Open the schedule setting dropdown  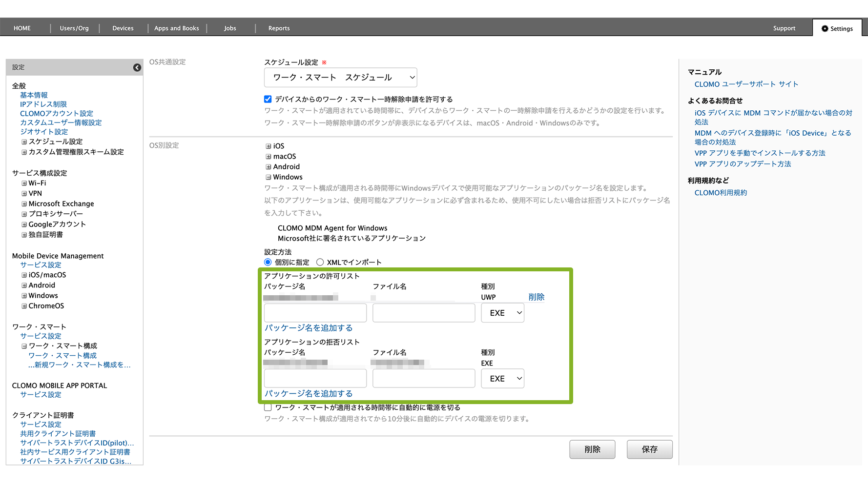click(340, 77)
